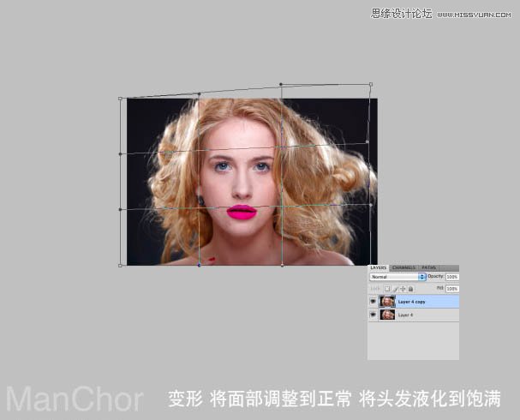520x420 pixels.
Task: Switch to the Channels tab
Action: tap(403, 267)
